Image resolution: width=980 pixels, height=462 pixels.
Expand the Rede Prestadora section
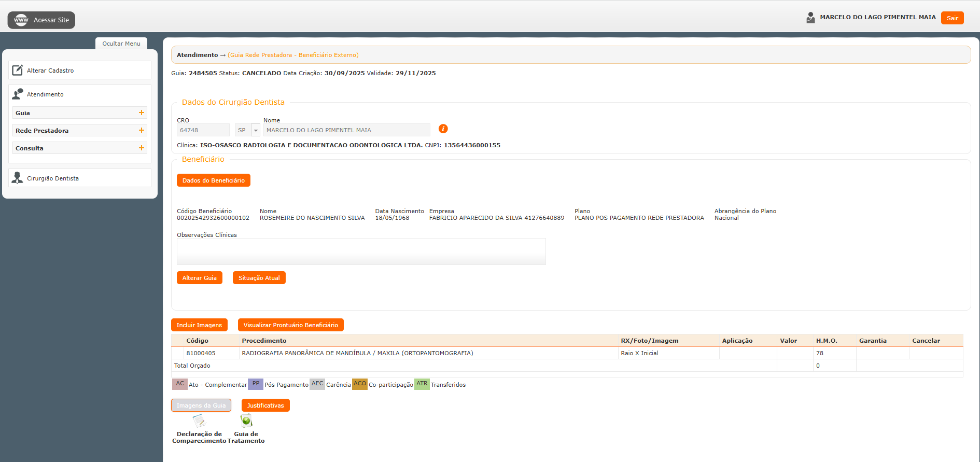click(x=141, y=130)
